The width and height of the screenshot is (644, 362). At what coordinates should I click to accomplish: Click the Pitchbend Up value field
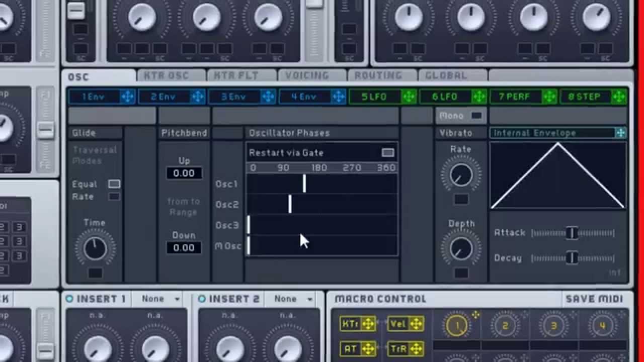pos(184,173)
